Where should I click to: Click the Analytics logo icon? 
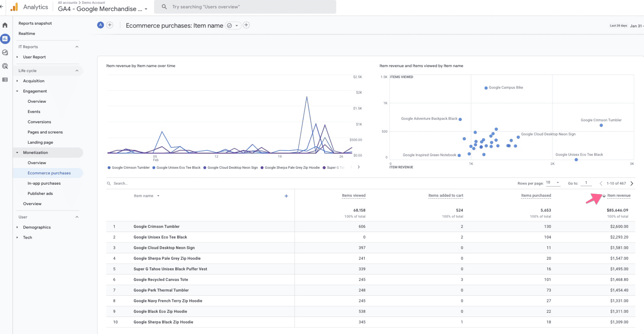click(14, 7)
